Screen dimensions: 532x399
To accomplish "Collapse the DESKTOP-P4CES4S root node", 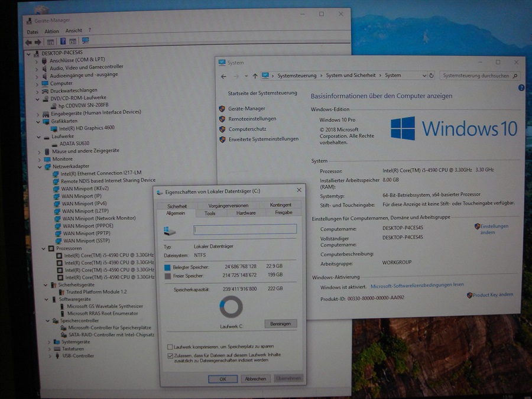I will 28,54.
